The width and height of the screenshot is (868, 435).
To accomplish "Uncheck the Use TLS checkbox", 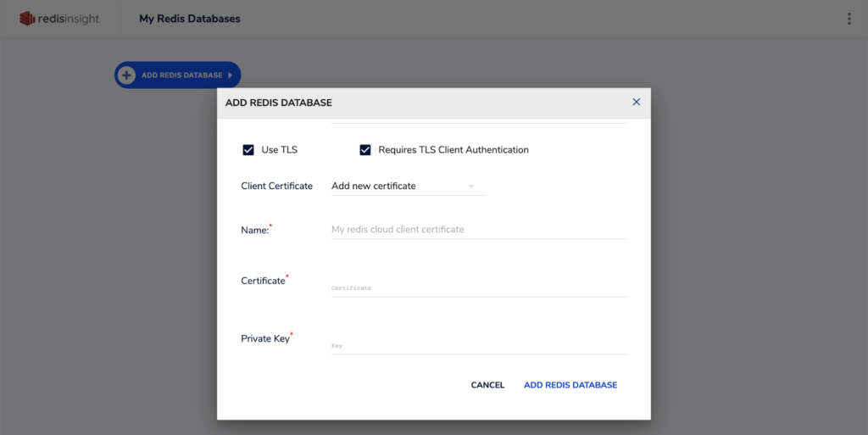I will (248, 150).
